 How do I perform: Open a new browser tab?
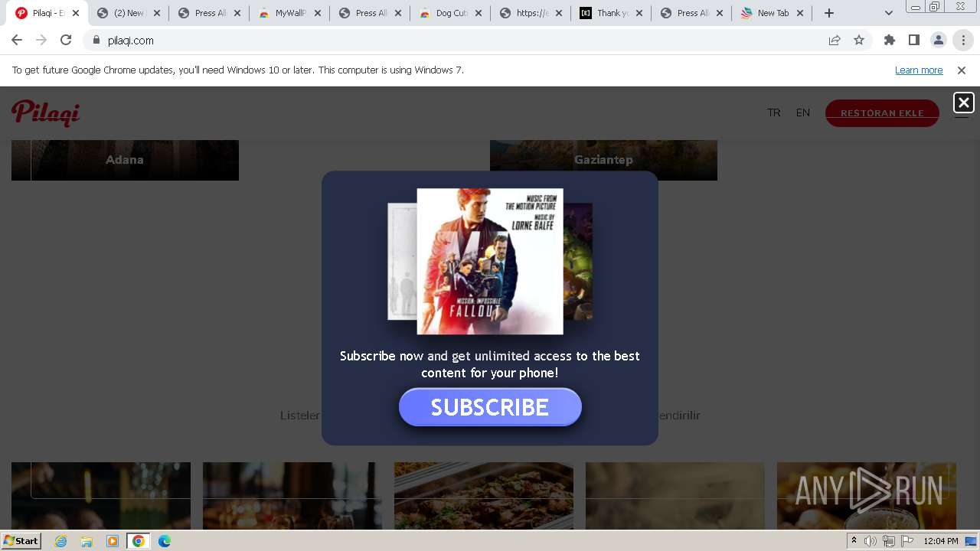click(829, 13)
